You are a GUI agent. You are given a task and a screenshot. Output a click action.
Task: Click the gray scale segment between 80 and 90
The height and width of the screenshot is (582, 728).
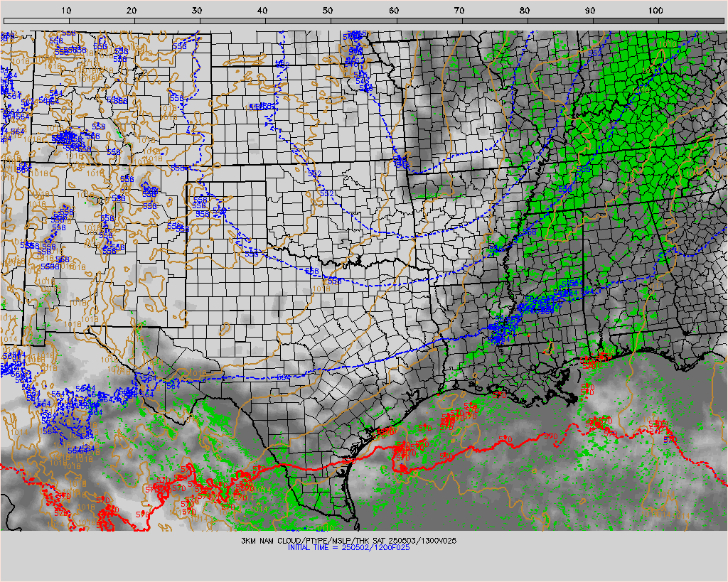click(x=560, y=21)
